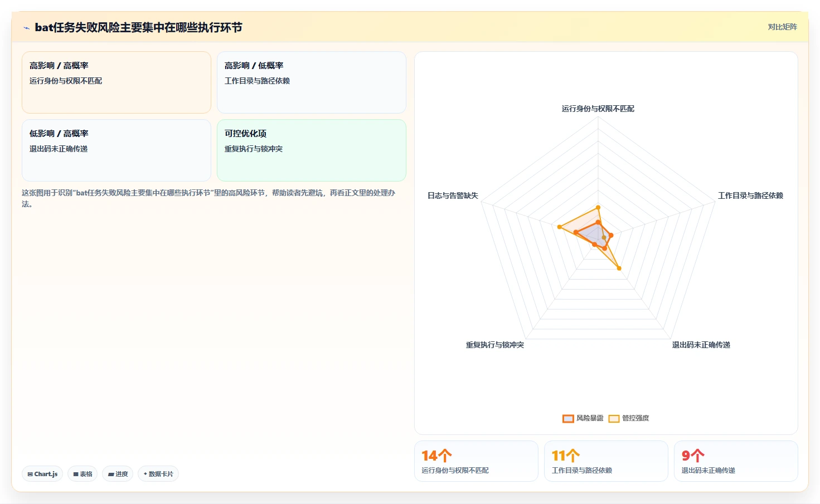The width and height of the screenshot is (820, 504).
Task: Toggle the 风险暴露 legend swatch
Action: (x=568, y=418)
